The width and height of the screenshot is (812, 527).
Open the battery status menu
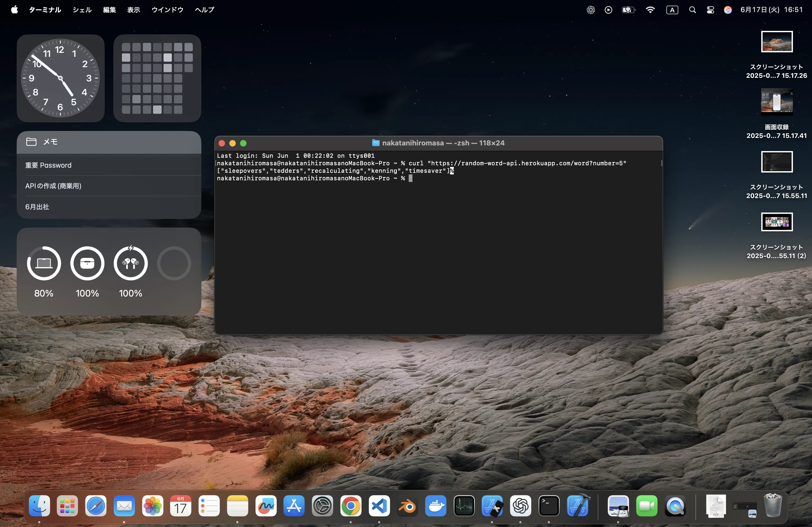coord(628,10)
